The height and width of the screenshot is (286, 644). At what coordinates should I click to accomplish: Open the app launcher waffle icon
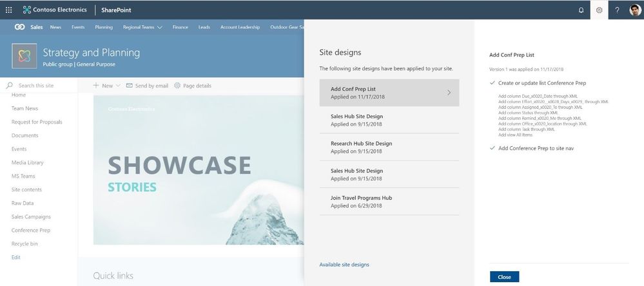(8, 10)
